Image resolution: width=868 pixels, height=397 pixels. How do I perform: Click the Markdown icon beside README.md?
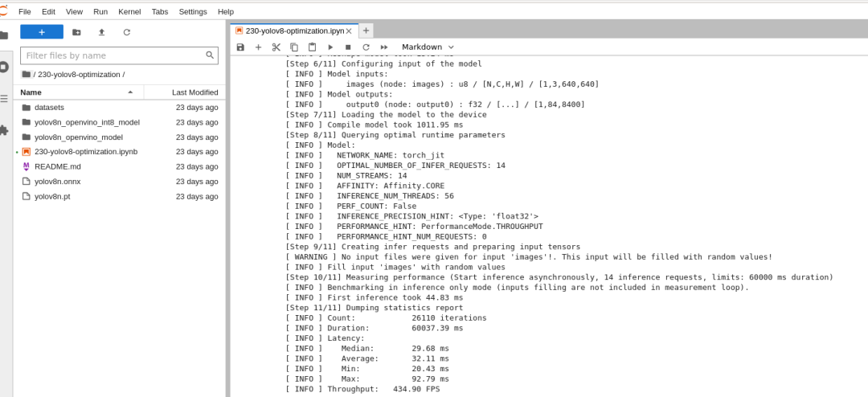(26, 166)
